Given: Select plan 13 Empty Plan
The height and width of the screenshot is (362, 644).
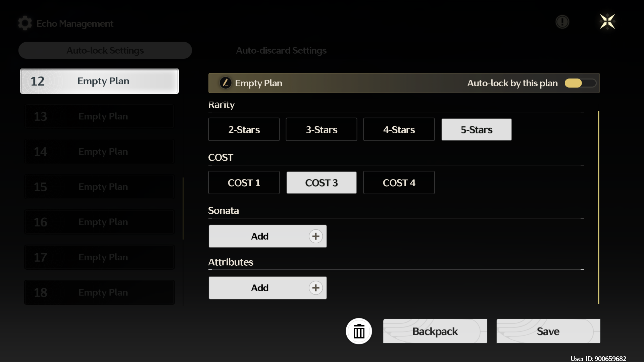Looking at the screenshot, I should (99, 116).
